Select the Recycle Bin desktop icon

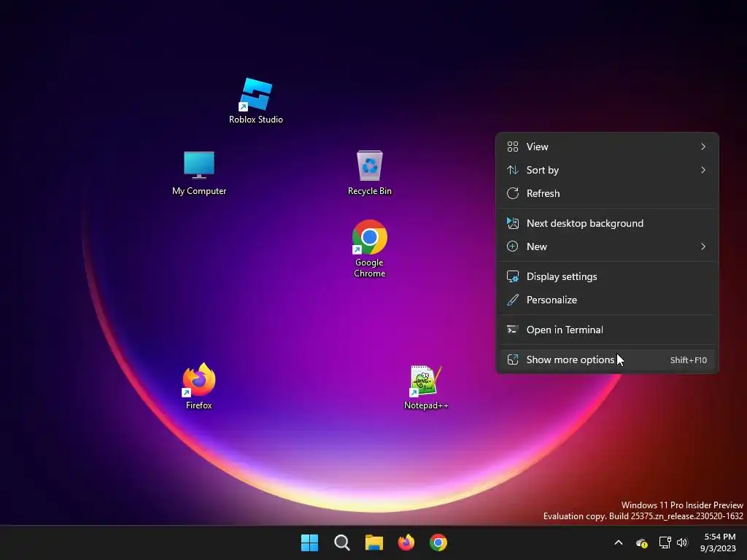[x=370, y=173]
